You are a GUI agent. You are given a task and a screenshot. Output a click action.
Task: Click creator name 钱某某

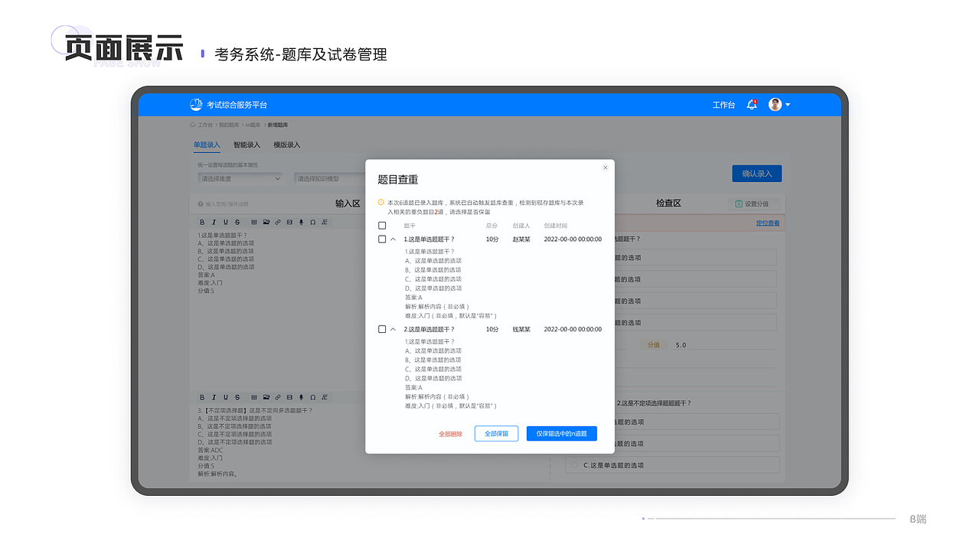click(521, 329)
